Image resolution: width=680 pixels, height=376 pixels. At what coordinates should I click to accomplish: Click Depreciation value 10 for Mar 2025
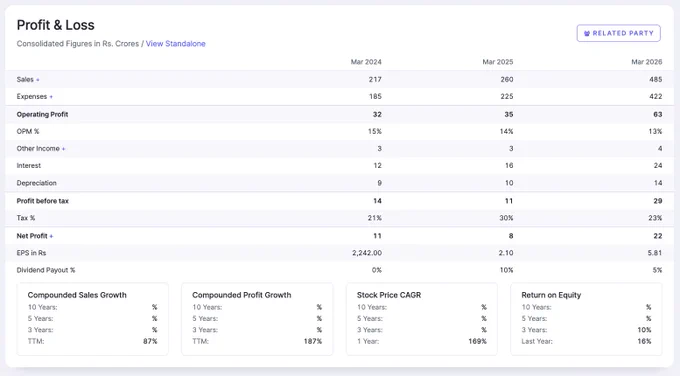509,183
